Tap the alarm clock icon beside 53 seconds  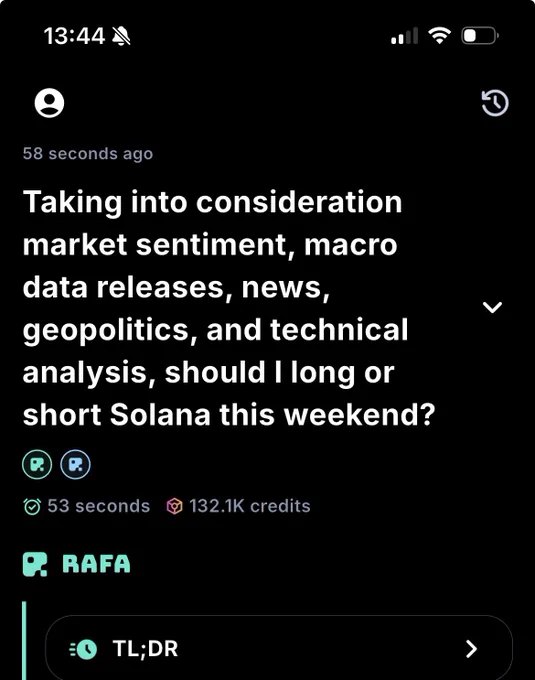pyautogui.click(x=32, y=506)
